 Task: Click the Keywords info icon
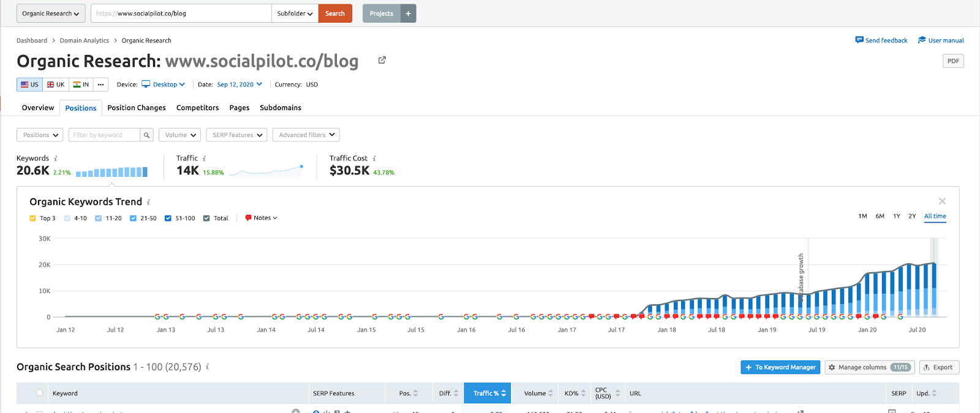point(56,158)
